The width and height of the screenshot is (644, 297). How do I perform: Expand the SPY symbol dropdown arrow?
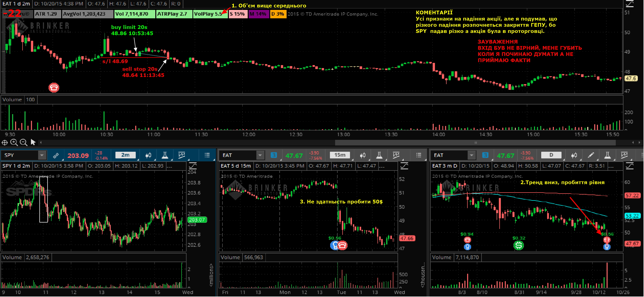[x=42, y=155]
